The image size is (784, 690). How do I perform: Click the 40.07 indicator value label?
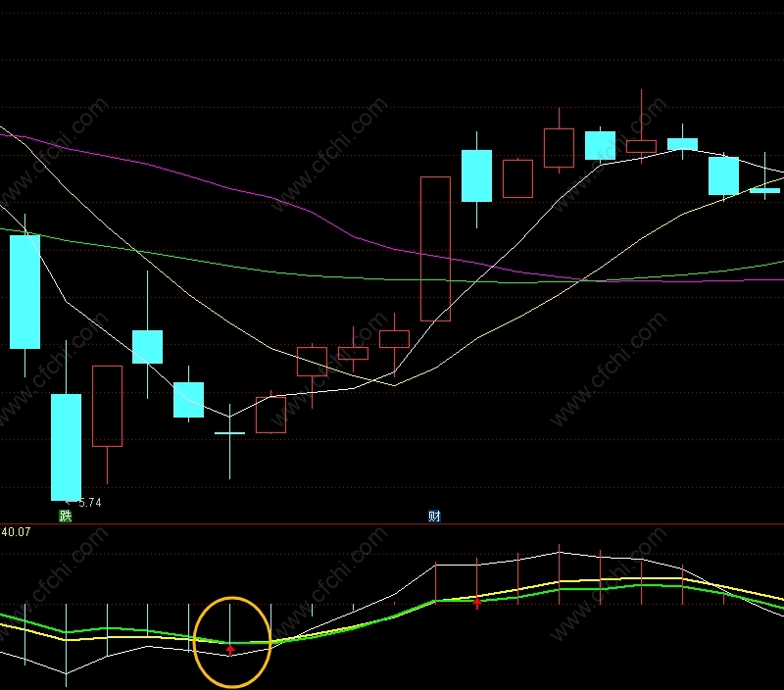click(16, 532)
